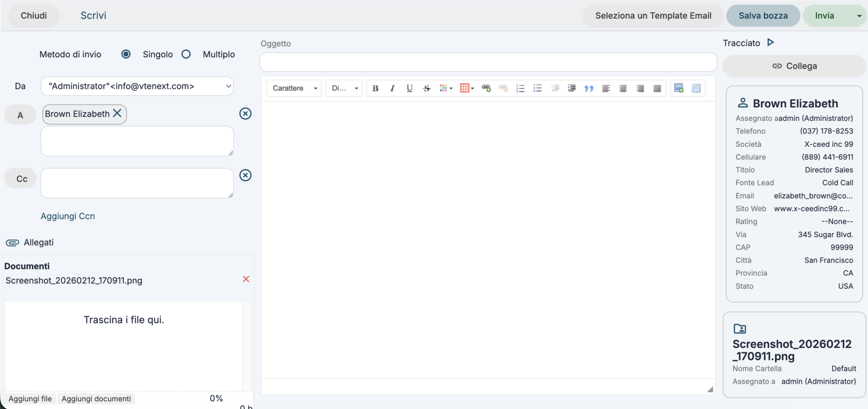Click the Sito Web value www.x-ceedinc99.c...
This screenshot has width=868, height=409.
[812, 208]
